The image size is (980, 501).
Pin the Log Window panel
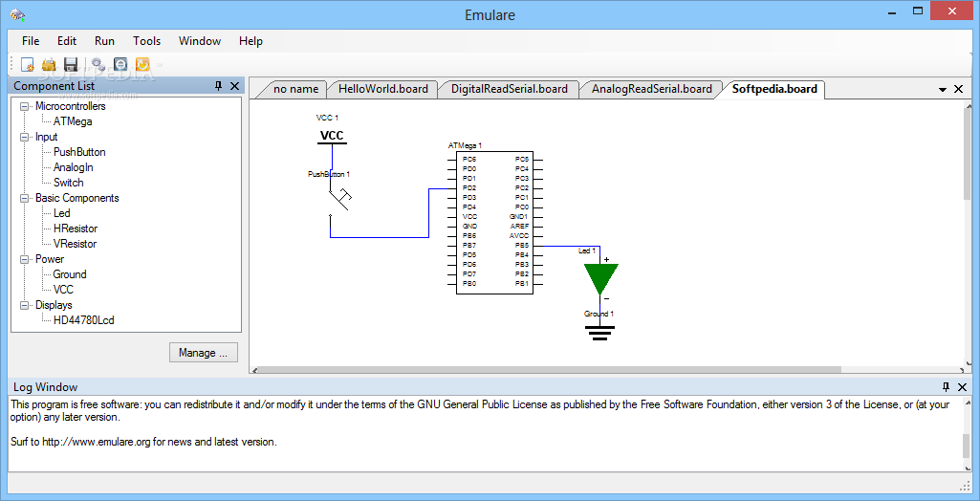point(947,386)
